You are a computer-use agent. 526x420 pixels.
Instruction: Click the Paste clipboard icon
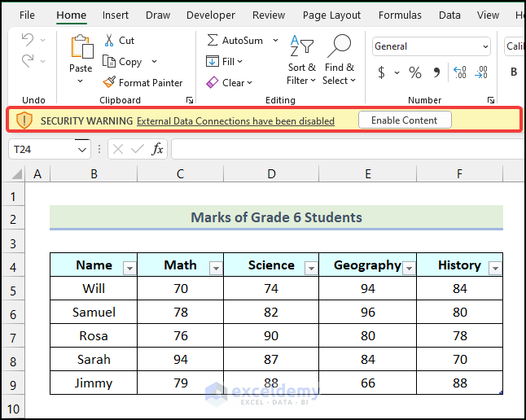point(81,48)
